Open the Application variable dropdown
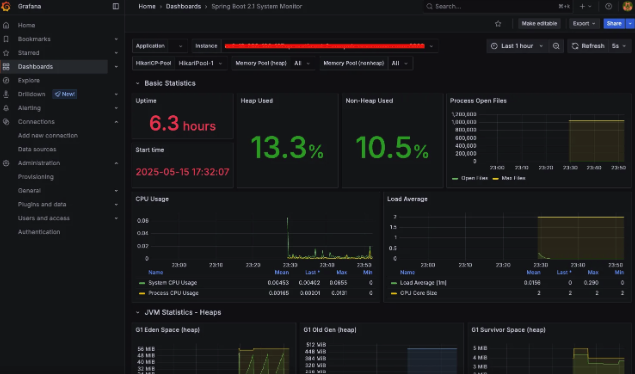This screenshot has height=374, width=635. tap(177, 46)
